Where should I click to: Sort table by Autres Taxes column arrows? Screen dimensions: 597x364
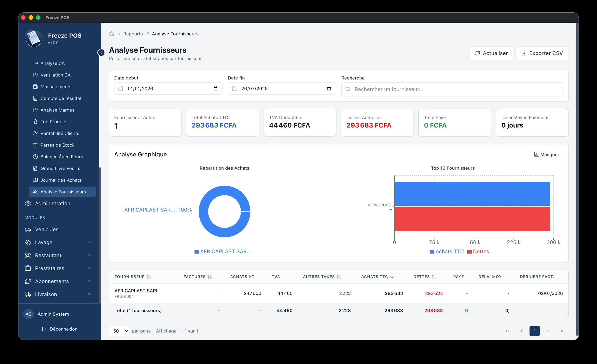click(x=339, y=277)
